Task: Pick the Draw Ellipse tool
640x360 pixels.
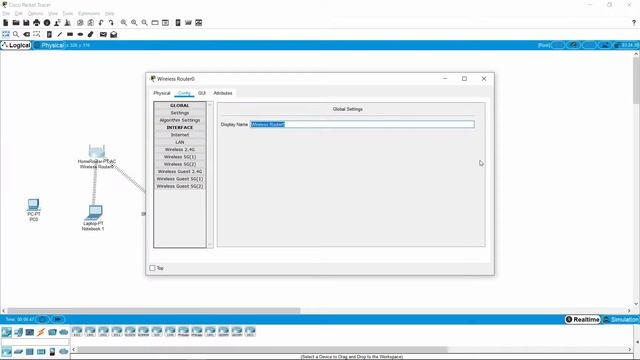Action: pyautogui.click(x=80, y=34)
